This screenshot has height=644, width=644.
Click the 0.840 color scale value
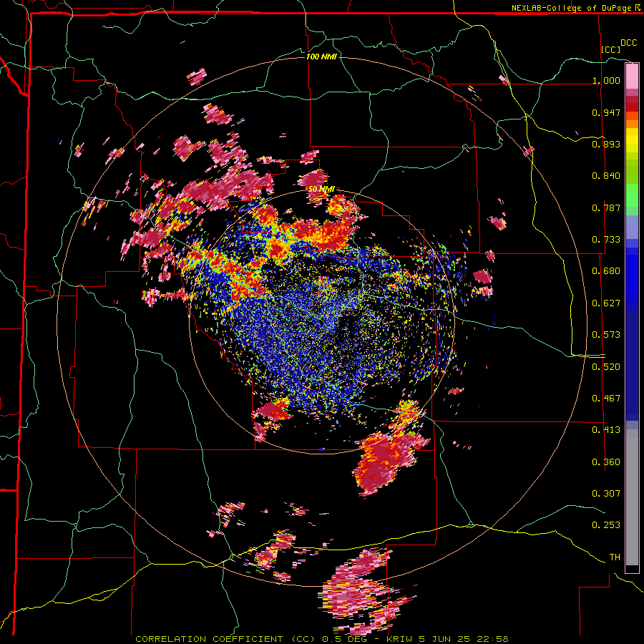(x=606, y=176)
